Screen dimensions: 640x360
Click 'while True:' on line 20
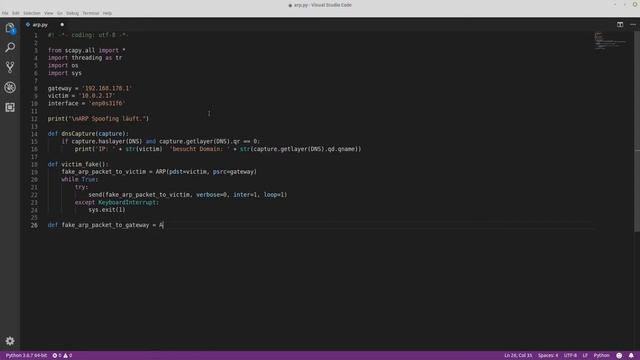(80, 180)
